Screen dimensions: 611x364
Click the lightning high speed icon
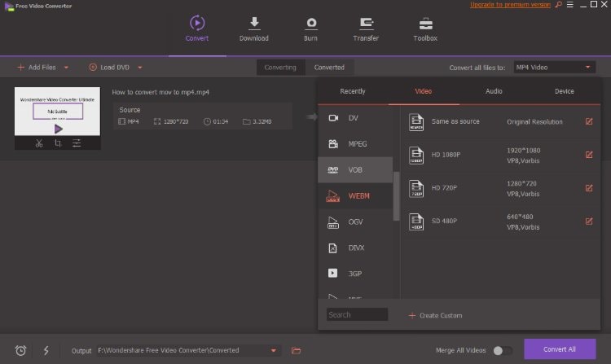click(x=46, y=350)
